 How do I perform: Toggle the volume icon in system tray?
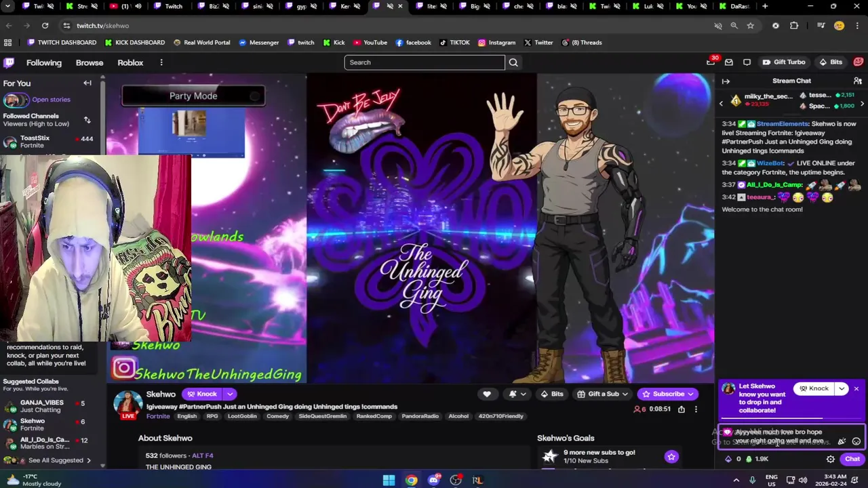803,480
